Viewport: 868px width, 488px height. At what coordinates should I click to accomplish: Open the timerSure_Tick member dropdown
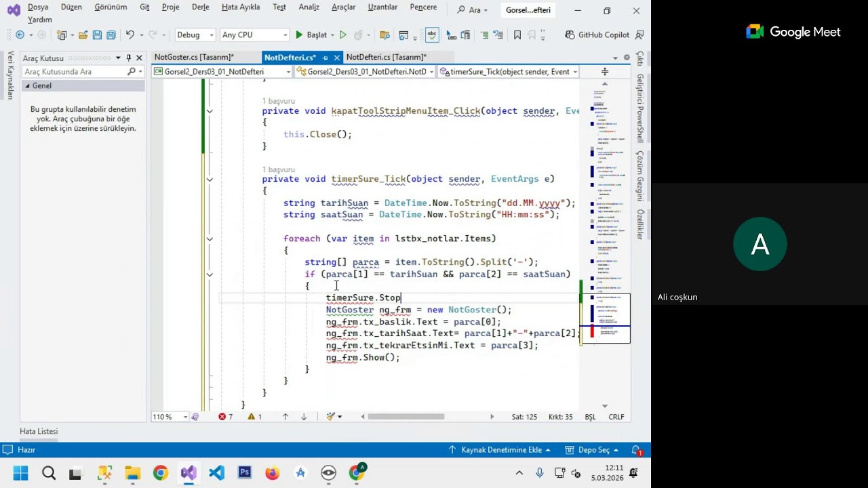pos(509,71)
